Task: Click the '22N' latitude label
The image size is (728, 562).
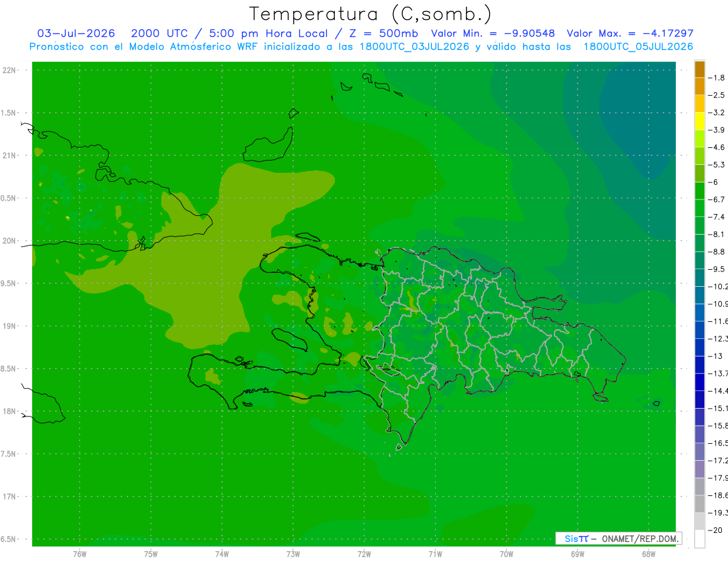Action: pyautogui.click(x=9, y=70)
